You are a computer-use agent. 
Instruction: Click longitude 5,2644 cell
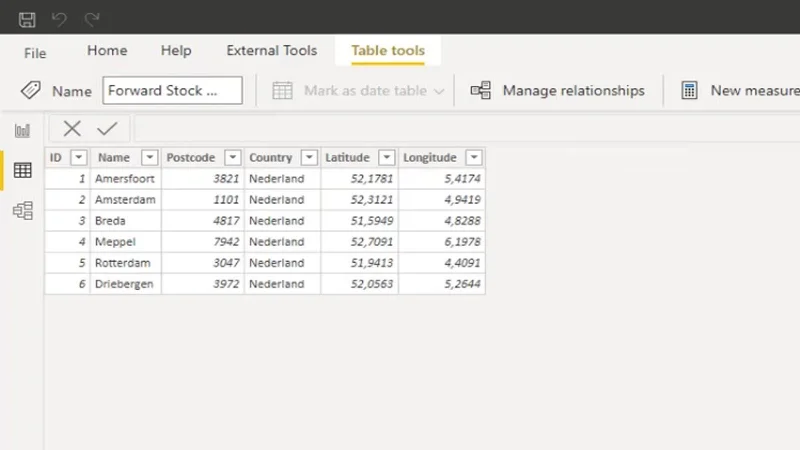click(x=442, y=284)
